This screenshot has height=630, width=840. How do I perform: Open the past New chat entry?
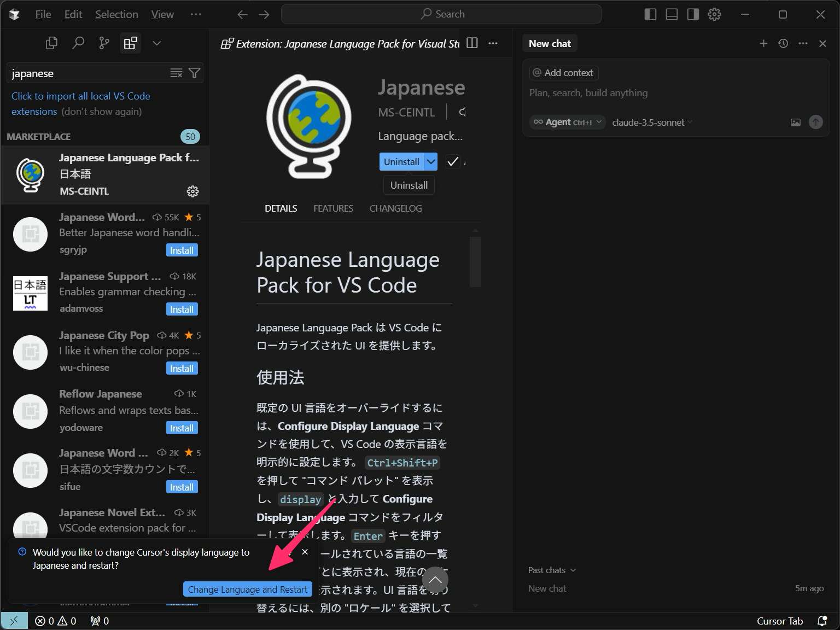tap(675, 588)
